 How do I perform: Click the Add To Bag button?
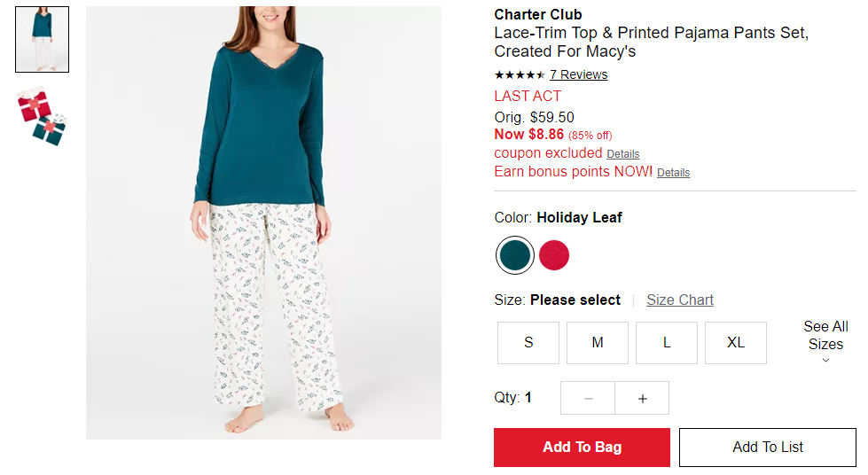pyautogui.click(x=582, y=448)
